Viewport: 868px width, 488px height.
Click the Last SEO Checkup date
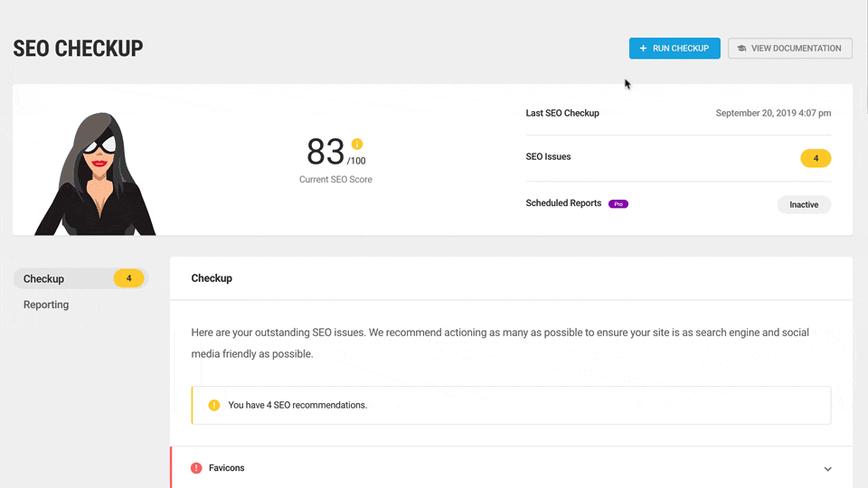773,113
